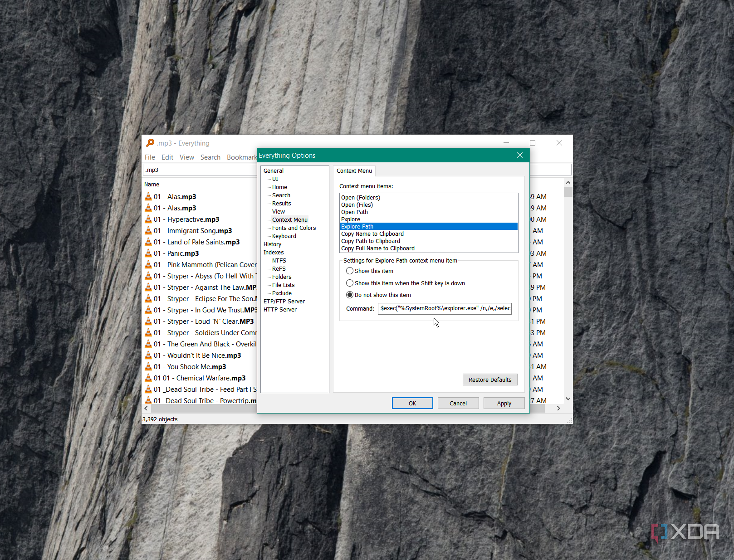The height and width of the screenshot is (560, 734).
Task: Click VLC icon beside Panic.mp3
Action: (x=148, y=253)
